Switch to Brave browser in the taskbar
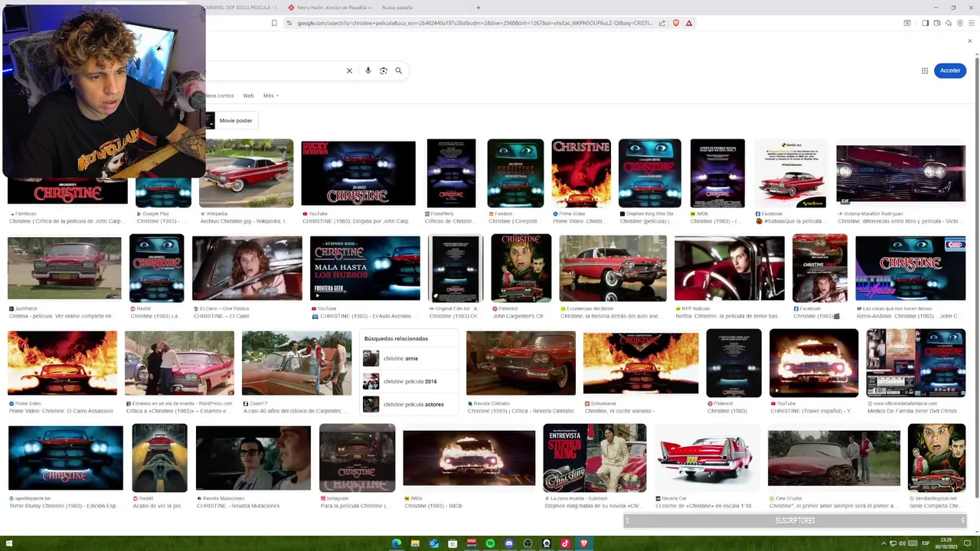 (584, 543)
